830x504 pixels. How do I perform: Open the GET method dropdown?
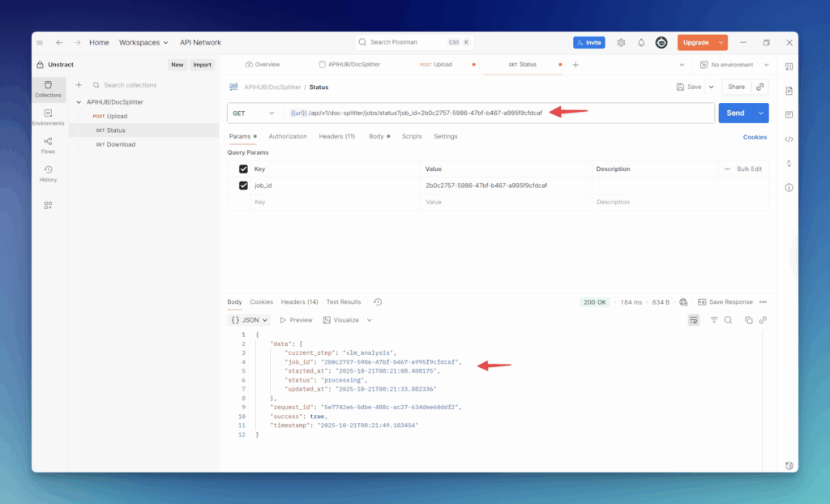pos(254,113)
